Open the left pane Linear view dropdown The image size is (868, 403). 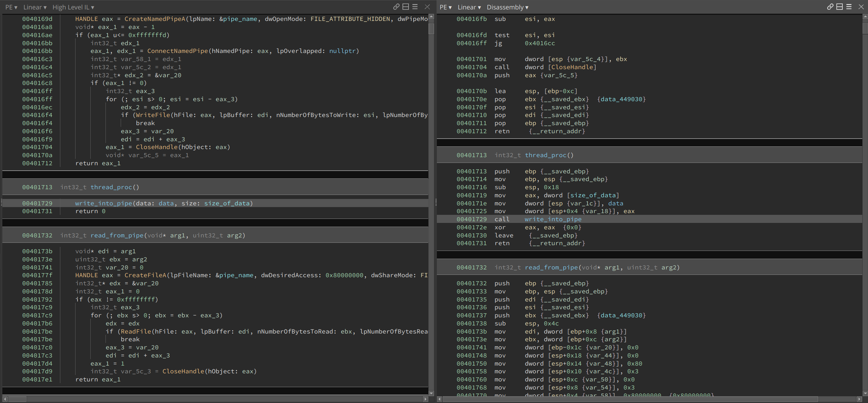pyautogui.click(x=35, y=7)
